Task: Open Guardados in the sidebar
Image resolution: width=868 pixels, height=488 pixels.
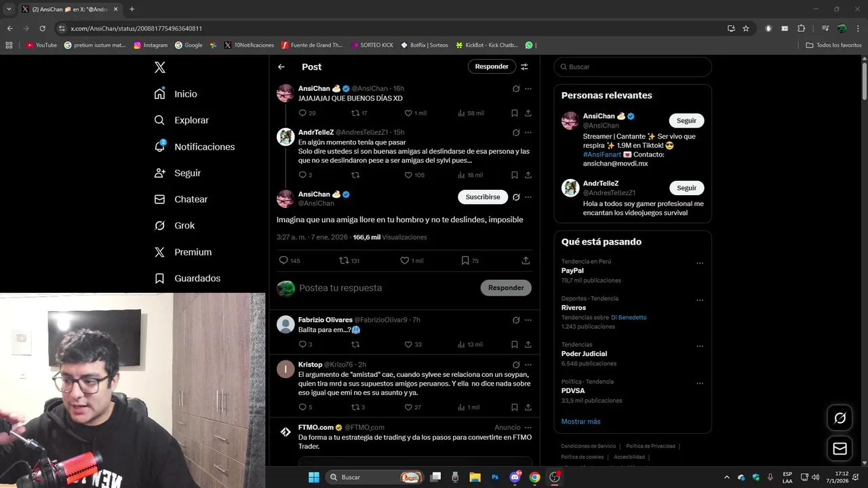Action: tap(187, 278)
